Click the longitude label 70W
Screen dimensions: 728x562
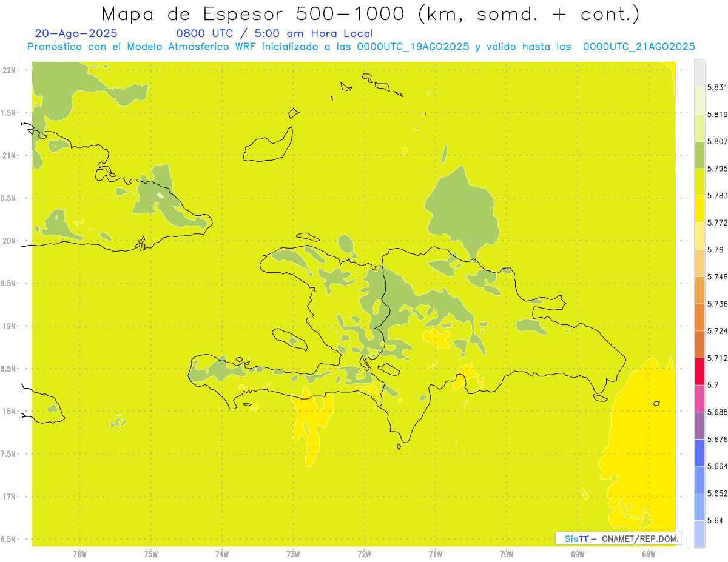[x=506, y=554]
